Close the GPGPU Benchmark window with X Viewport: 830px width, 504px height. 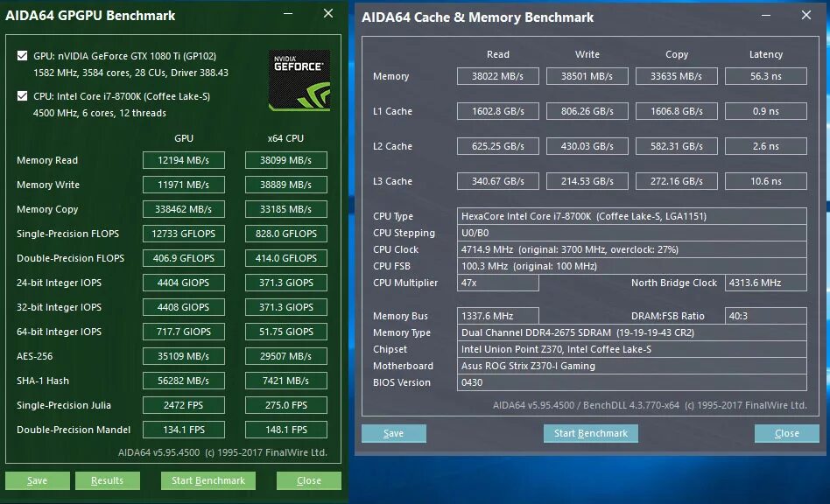point(328,14)
